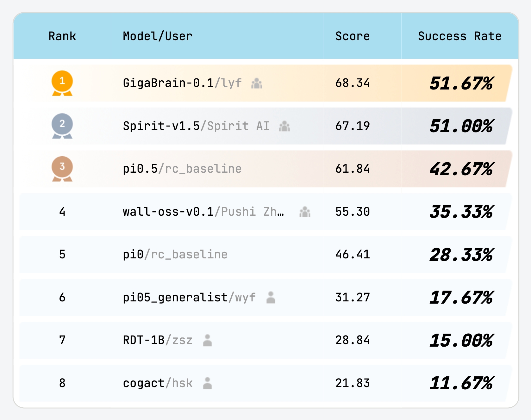The image size is (531, 420).
Task: Click the 51.67% success rate badge
Action: (462, 83)
